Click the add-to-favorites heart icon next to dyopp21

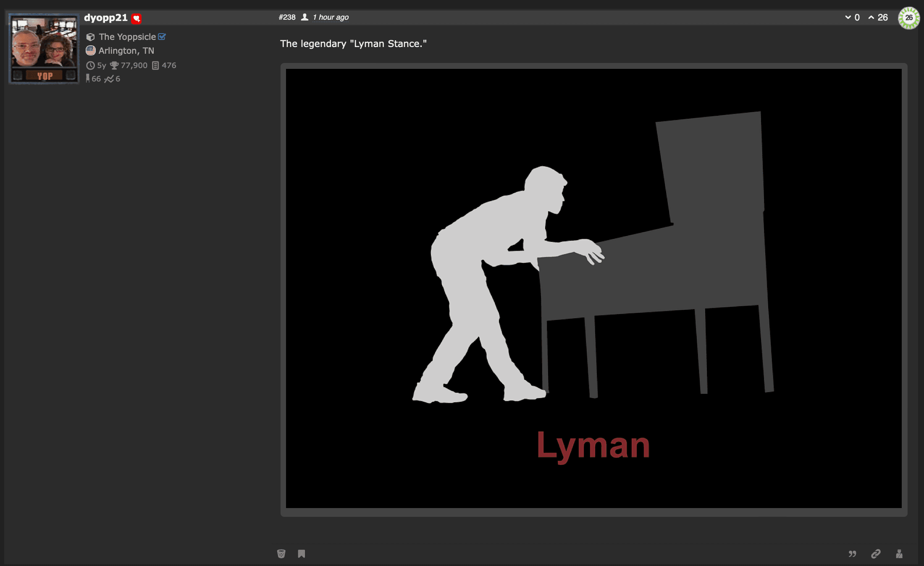click(136, 18)
